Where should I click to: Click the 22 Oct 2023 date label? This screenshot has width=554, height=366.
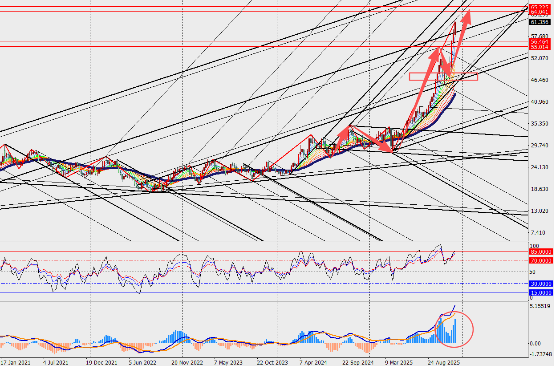click(272, 363)
